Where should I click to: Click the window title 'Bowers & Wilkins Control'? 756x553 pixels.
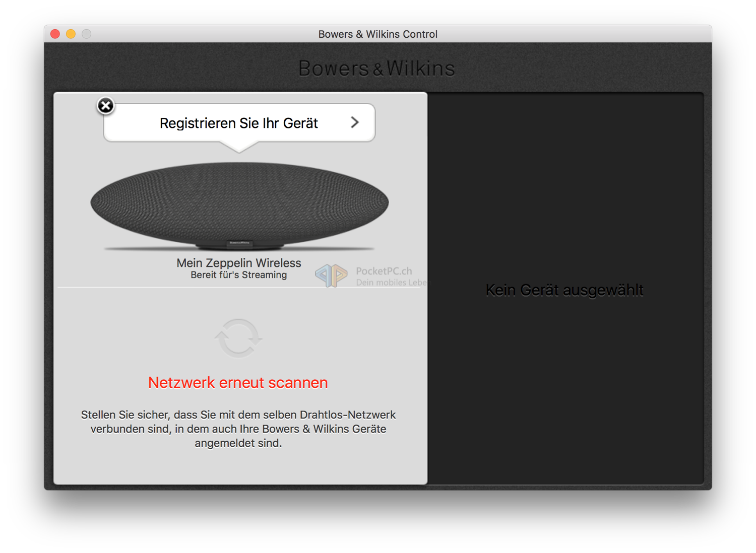(x=378, y=34)
